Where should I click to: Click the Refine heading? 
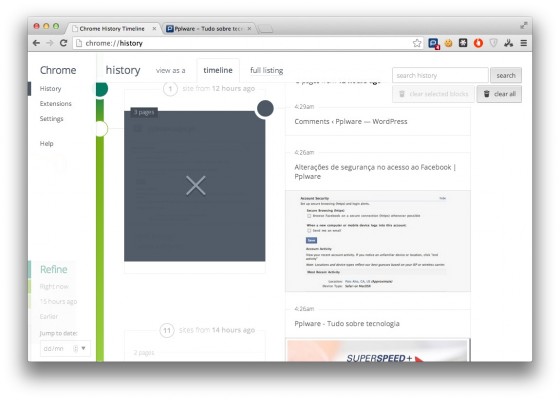pyautogui.click(x=54, y=269)
